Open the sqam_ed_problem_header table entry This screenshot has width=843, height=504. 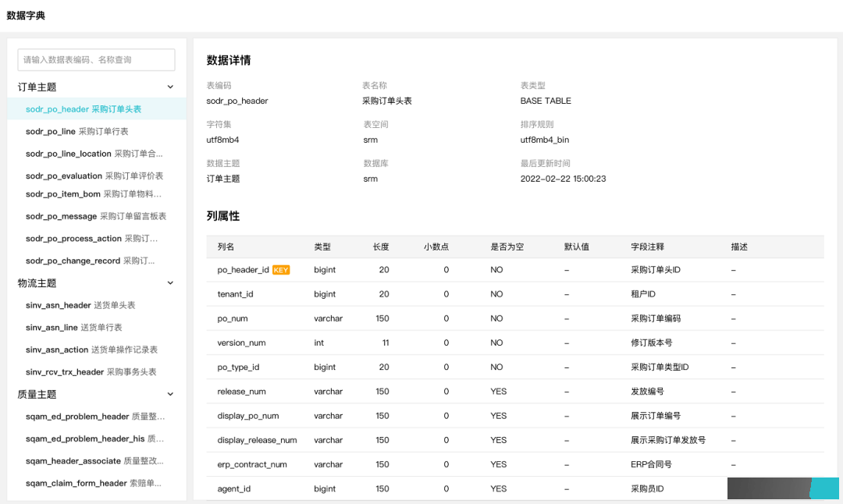pos(95,417)
